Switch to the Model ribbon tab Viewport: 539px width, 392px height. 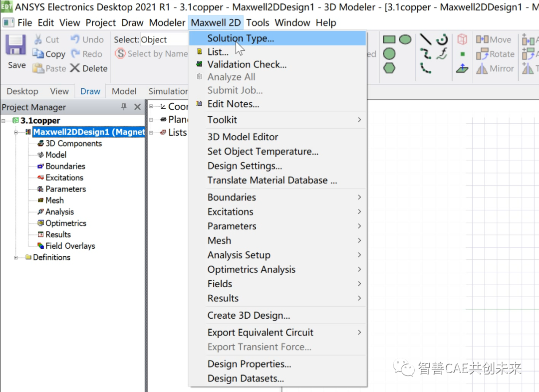click(x=124, y=91)
